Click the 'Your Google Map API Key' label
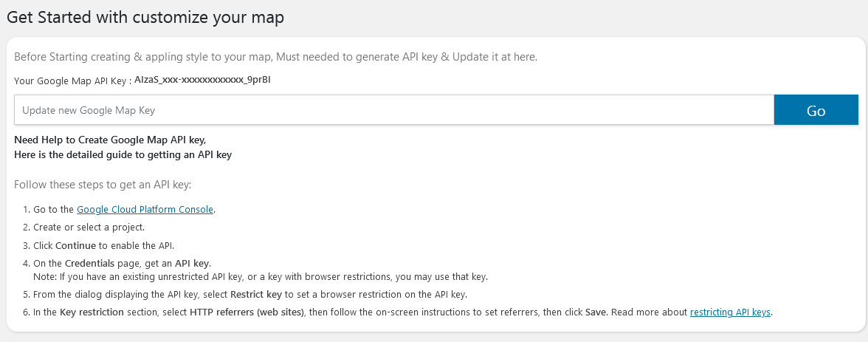 point(72,81)
